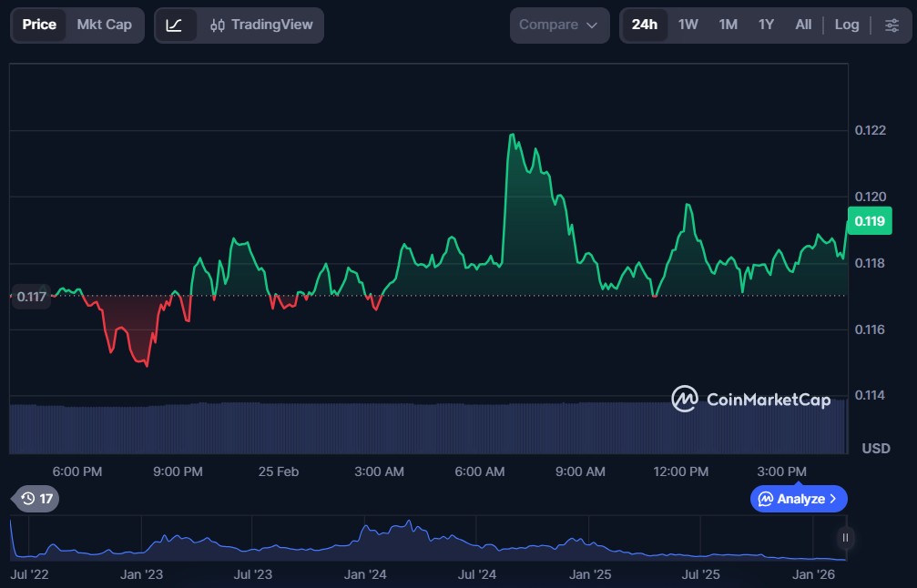Click the history clock icon badge 17

click(x=37, y=499)
